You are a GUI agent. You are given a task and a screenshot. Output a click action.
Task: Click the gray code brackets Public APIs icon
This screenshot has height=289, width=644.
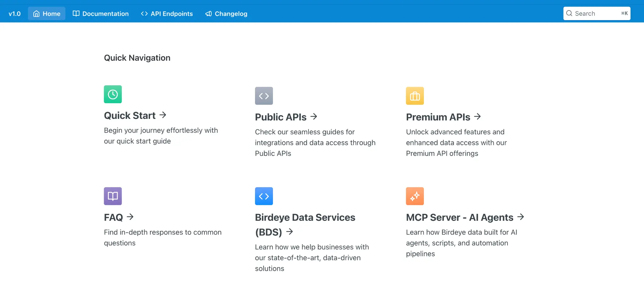tap(264, 96)
